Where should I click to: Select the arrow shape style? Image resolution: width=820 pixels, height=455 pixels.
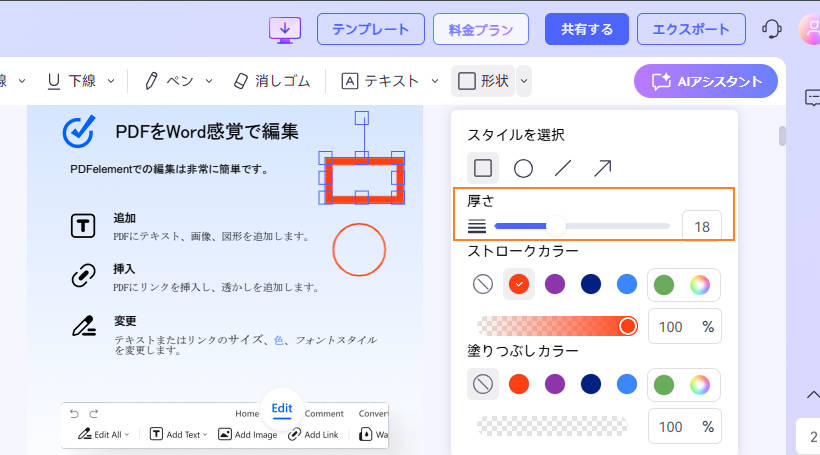pyautogui.click(x=602, y=168)
